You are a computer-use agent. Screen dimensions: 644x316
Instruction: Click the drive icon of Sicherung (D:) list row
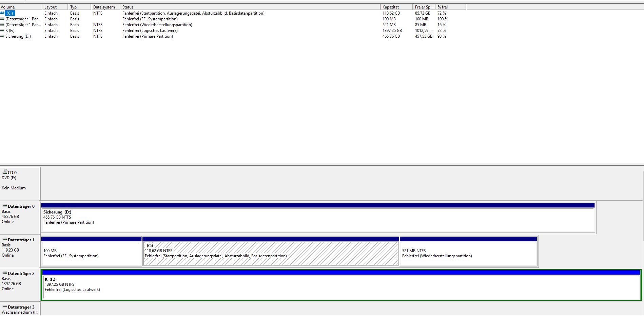click(2, 36)
